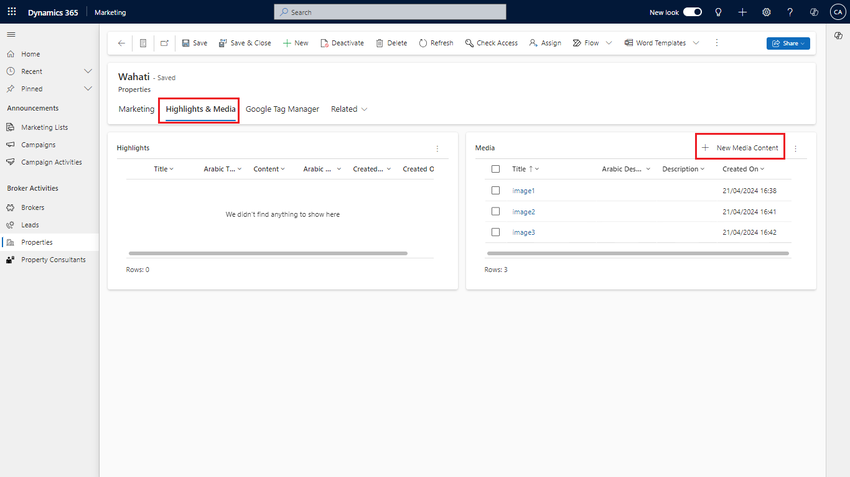The height and width of the screenshot is (477, 850).
Task: Open the app launcher waffle icon
Action: pyautogui.click(x=11, y=12)
